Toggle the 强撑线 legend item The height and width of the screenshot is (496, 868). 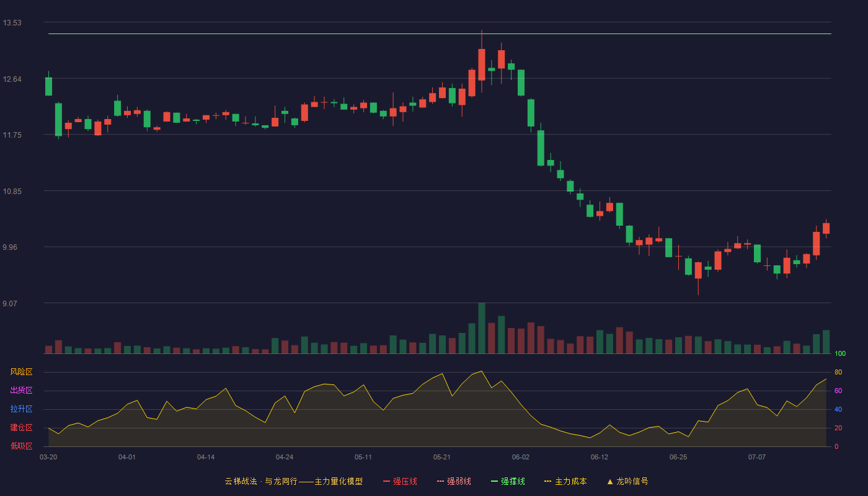pos(508,481)
